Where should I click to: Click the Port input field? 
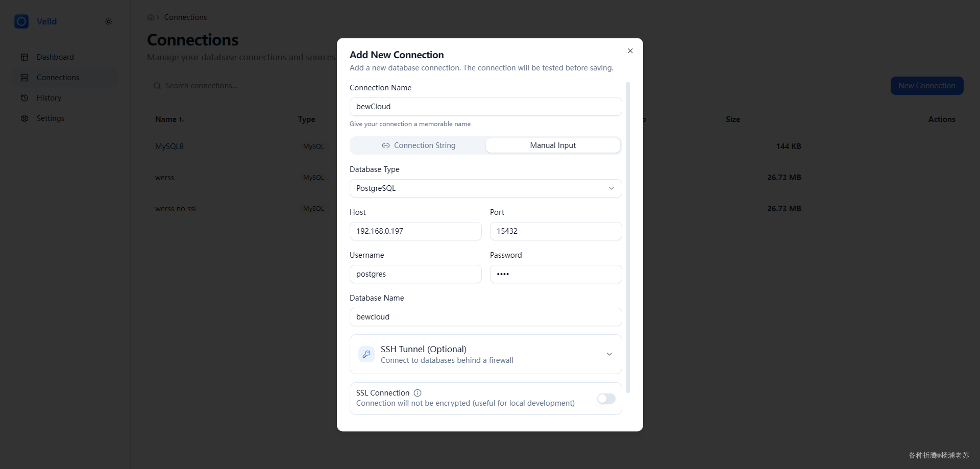pos(556,231)
